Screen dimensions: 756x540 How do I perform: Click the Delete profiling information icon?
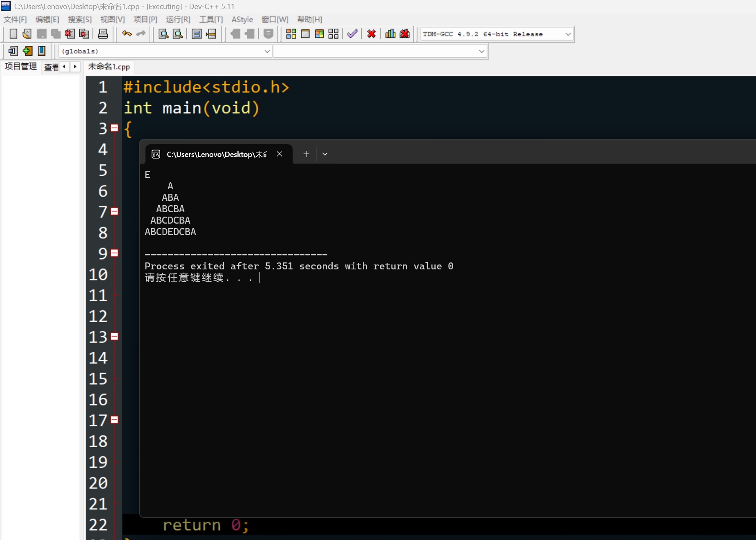405,34
